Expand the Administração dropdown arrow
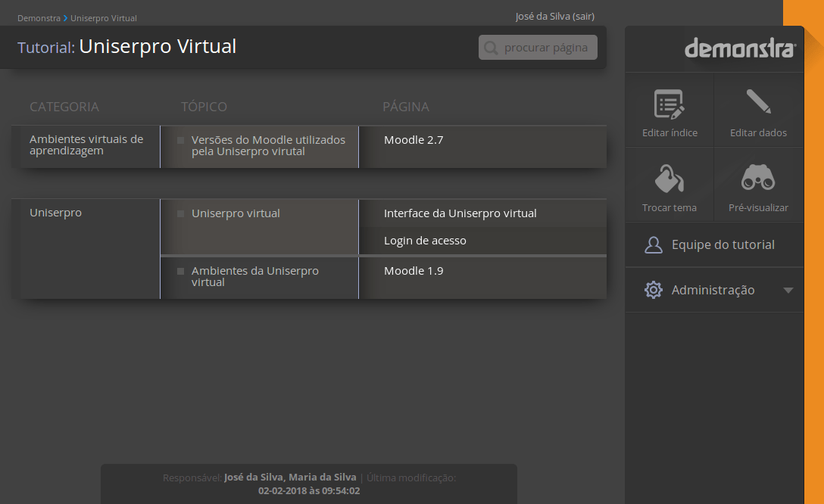This screenshot has width=824, height=504. coord(788,291)
